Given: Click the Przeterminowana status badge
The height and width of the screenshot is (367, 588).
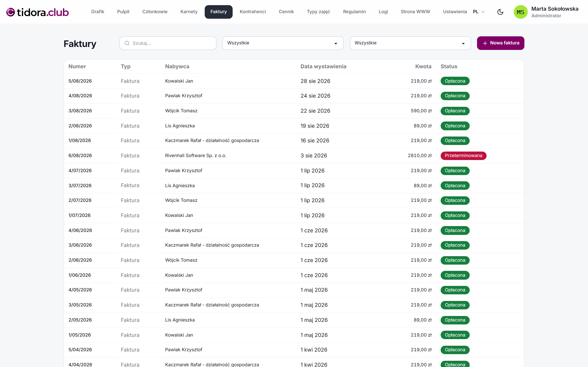Looking at the screenshot, I should pyautogui.click(x=463, y=156).
